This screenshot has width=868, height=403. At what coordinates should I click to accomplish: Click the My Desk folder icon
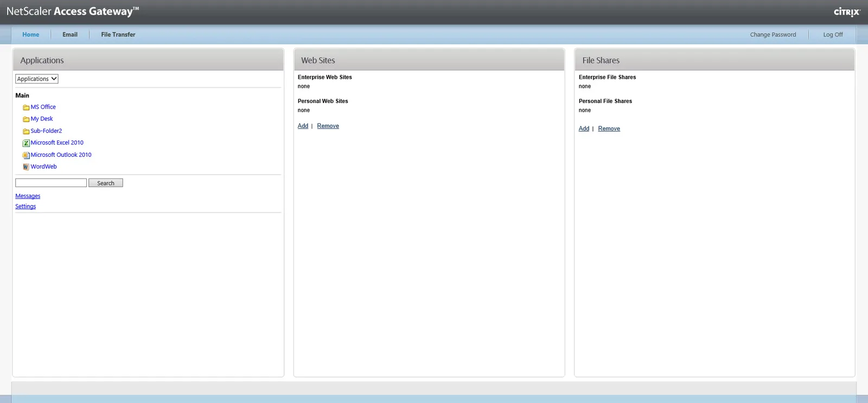26,119
